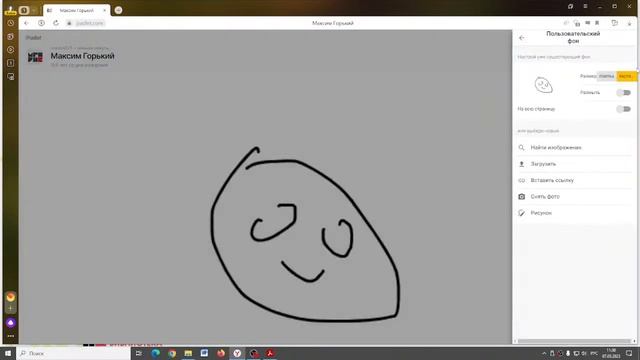The height and width of the screenshot is (360, 640).
Task: Go back from the custom background panel
Action: 522,38
